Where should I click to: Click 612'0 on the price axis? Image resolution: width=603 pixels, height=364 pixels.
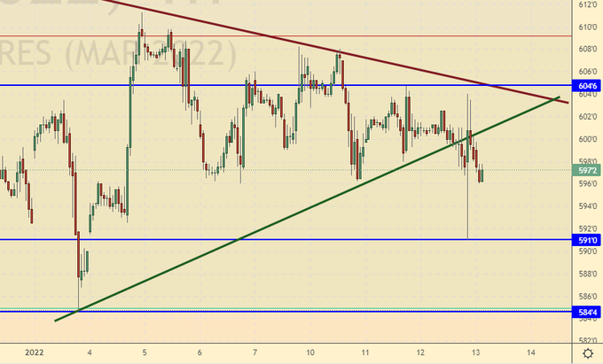pyautogui.click(x=587, y=5)
